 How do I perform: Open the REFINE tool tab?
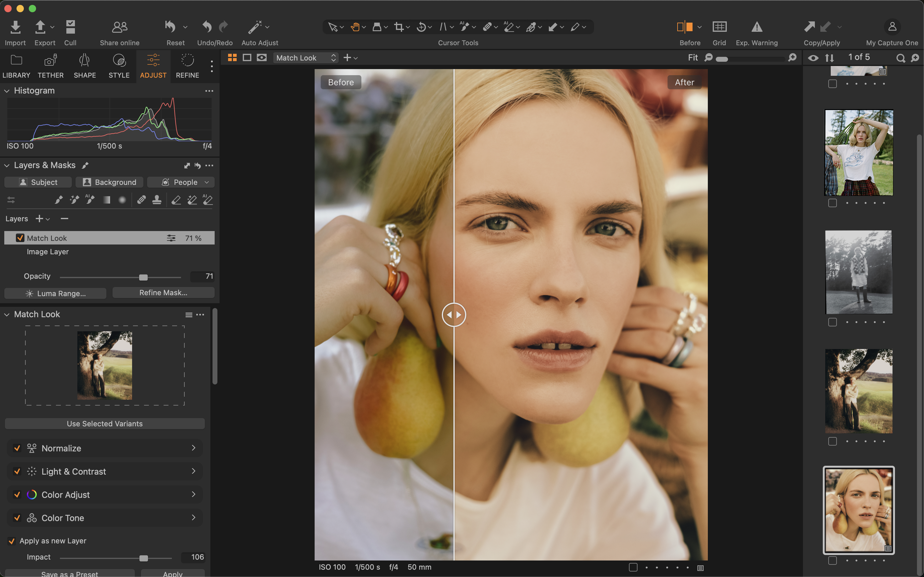pyautogui.click(x=187, y=66)
